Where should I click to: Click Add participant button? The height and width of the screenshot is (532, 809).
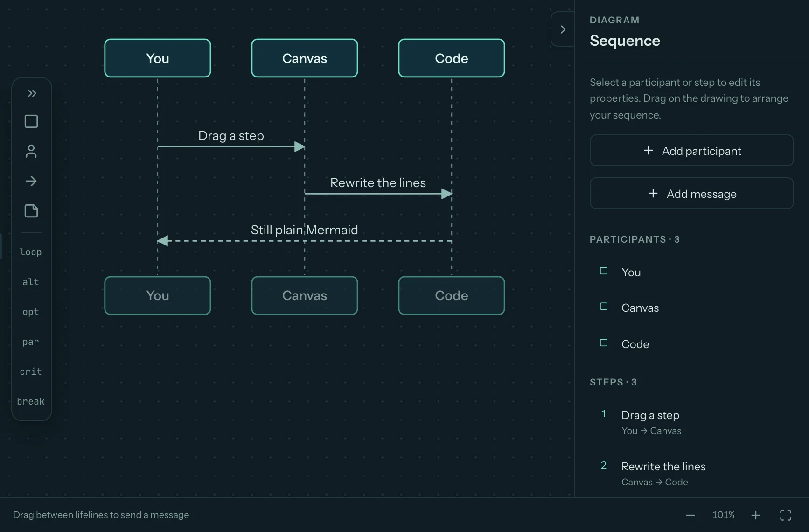click(691, 151)
